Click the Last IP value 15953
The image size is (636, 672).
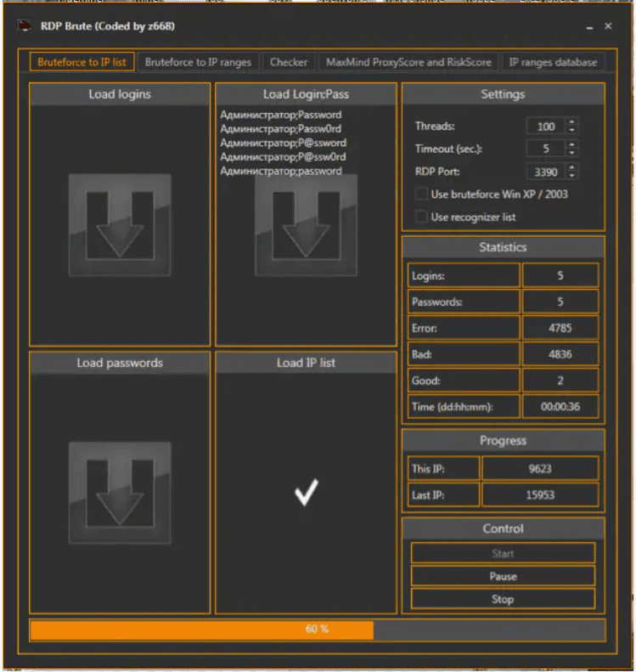pyautogui.click(x=540, y=495)
